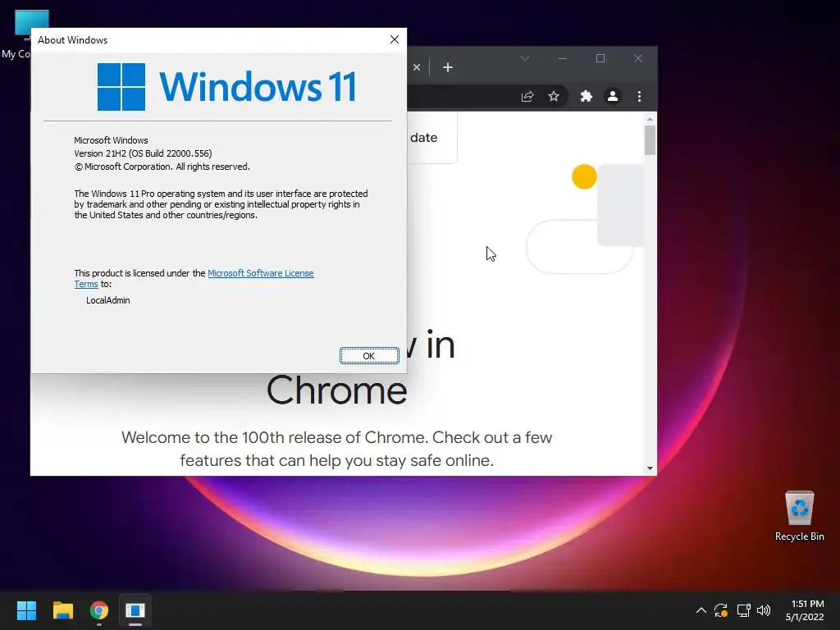The height and width of the screenshot is (630, 840).
Task: Open Chrome Extensions puzzle icon
Action: point(586,97)
